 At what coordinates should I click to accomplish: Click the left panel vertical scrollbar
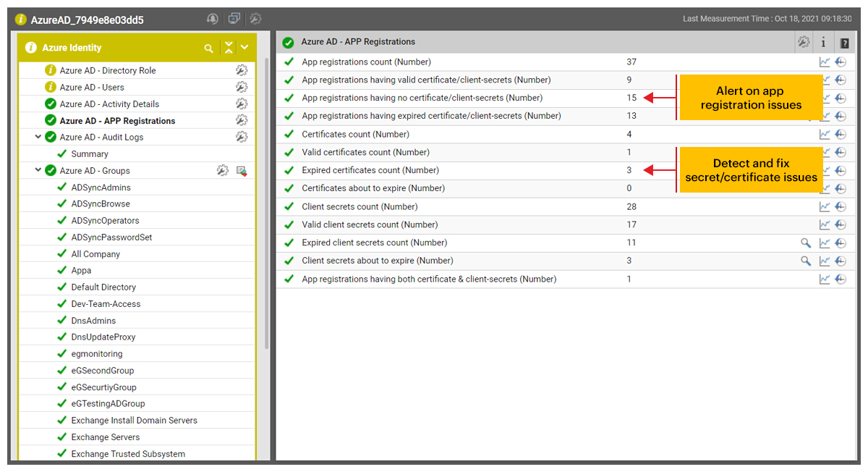point(266,203)
